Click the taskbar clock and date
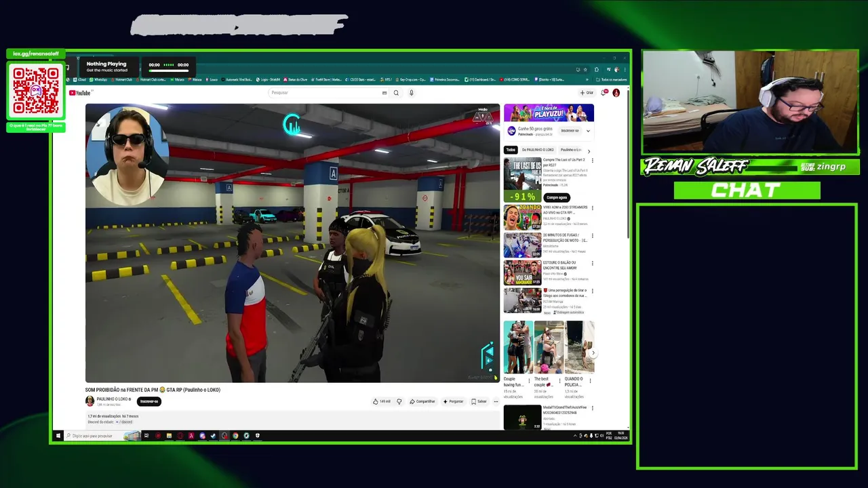868x488 pixels. (x=623, y=436)
